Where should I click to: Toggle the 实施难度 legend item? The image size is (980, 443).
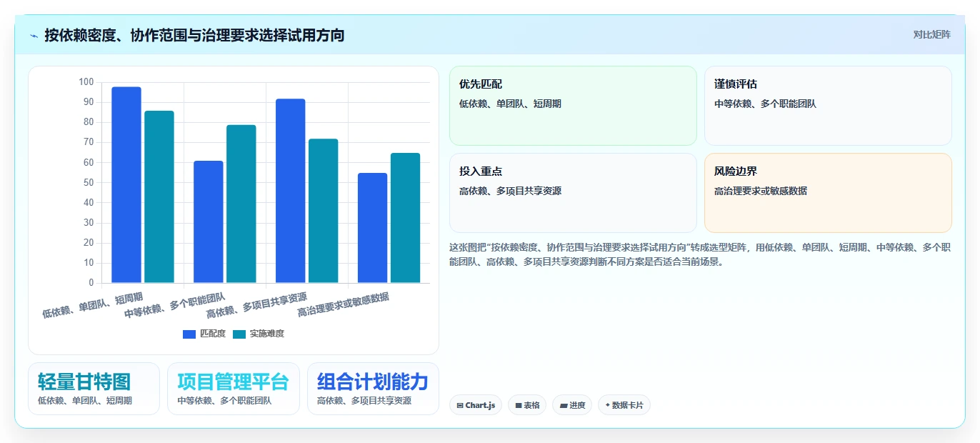point(259,334)
